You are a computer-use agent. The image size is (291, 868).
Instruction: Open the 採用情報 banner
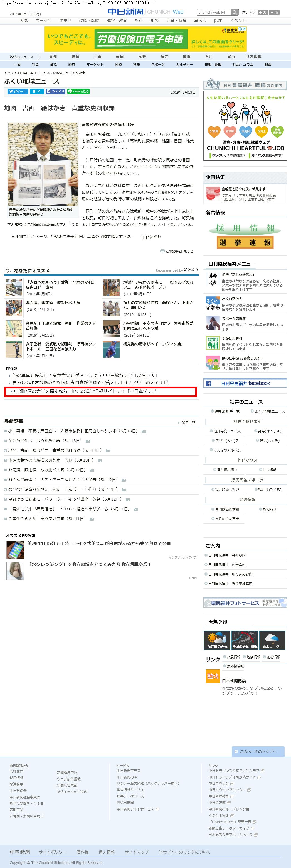coord(245,228)
